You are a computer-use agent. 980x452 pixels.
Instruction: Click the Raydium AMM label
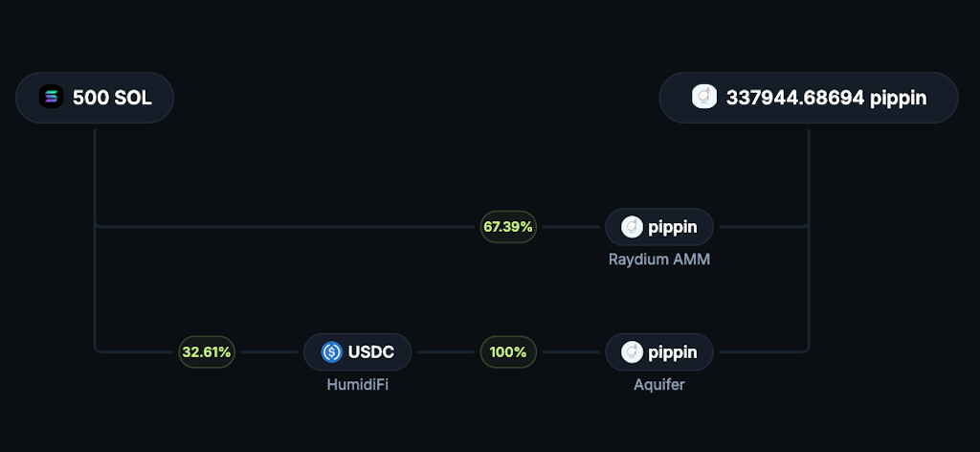click(658, 259)
